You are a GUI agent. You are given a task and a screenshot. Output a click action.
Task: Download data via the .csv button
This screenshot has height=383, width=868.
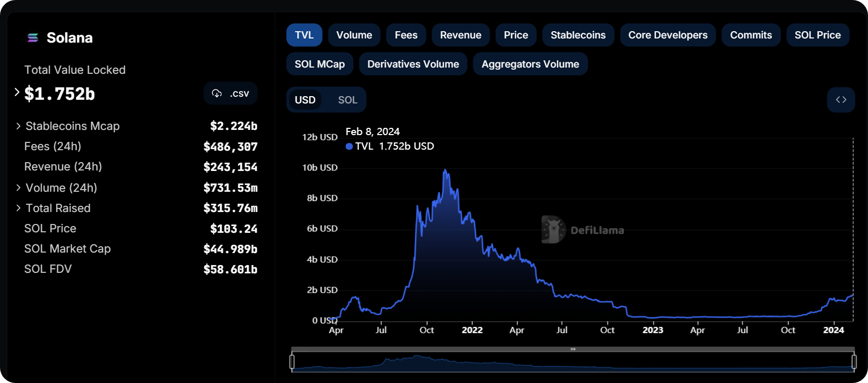(231, 94)
